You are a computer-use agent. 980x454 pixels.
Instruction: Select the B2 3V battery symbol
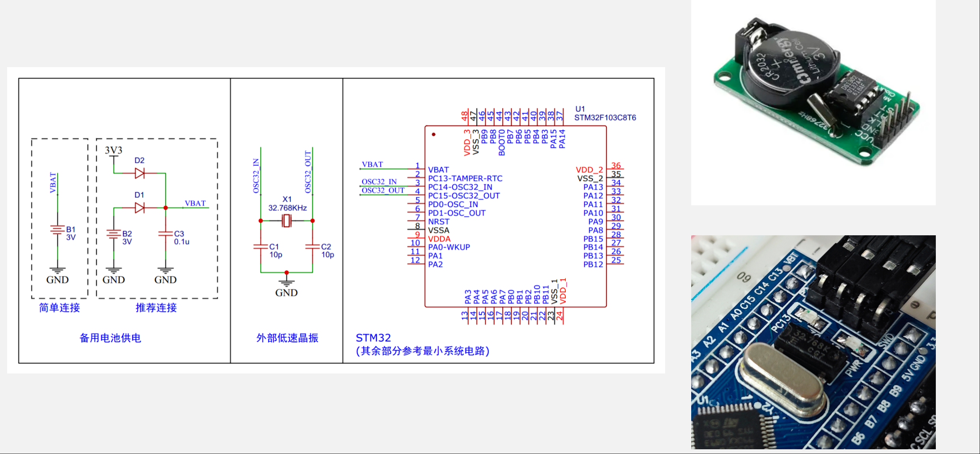point(114,234)
